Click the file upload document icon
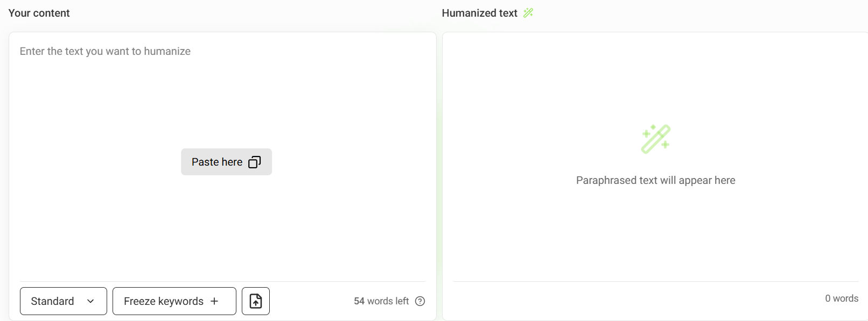Screen dimensions: 868x321 [x=255, y=301]
